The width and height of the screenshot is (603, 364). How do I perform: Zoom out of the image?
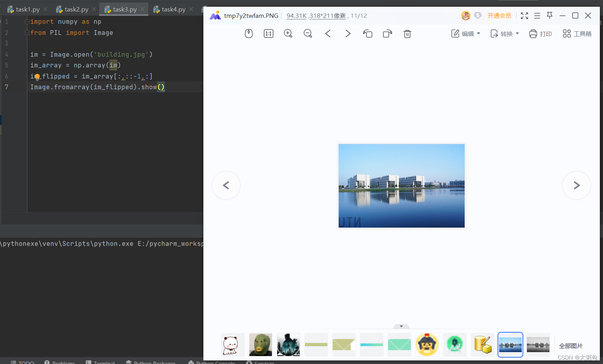(308, 34)
